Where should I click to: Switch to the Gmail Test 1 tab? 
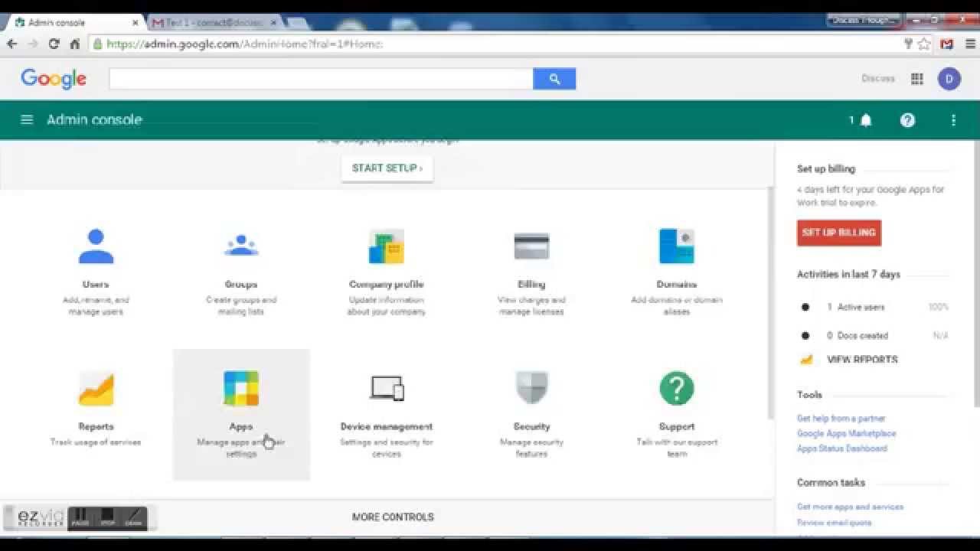[x=213, y=23]
